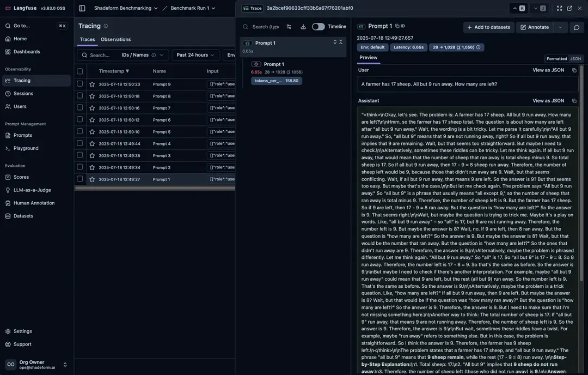The image size is (588, 375).
Task: Switch to the Observations tab
Action: [115, 39]
